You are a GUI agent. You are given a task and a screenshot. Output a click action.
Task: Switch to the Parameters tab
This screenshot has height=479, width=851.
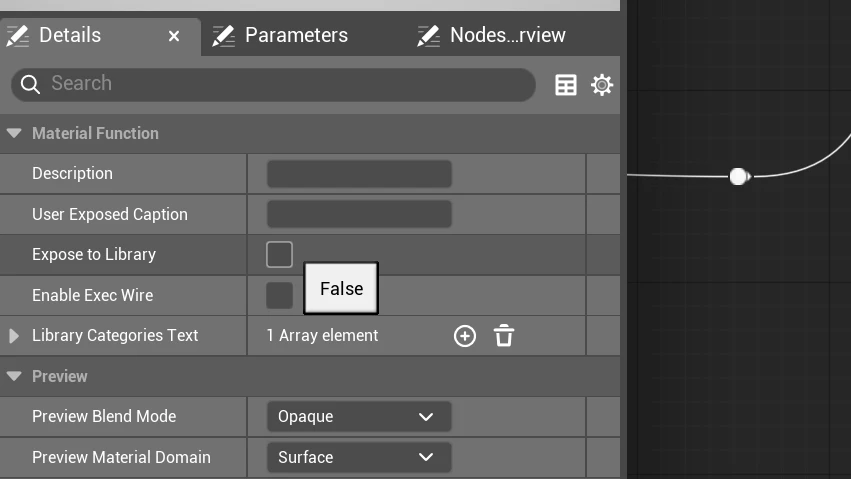(296, 36)
